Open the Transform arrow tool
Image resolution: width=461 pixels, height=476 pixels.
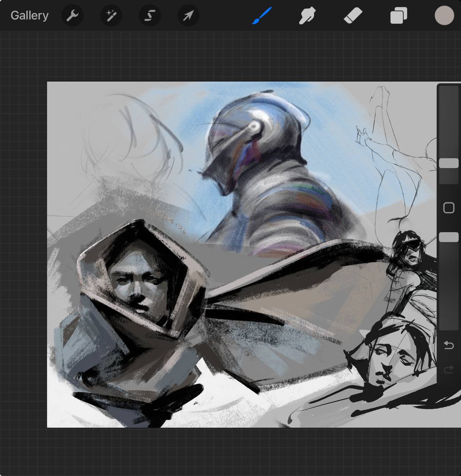click(x=188, y=15)
